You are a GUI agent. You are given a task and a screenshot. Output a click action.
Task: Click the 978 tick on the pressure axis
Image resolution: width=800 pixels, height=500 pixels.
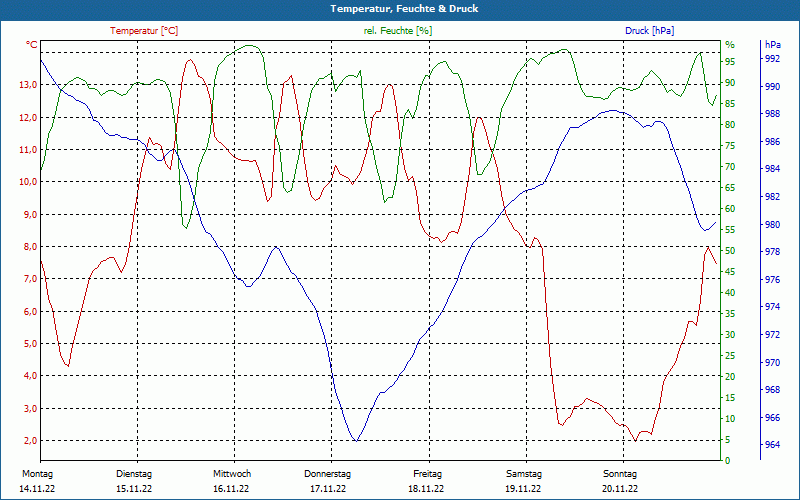[x=772, y=252]
